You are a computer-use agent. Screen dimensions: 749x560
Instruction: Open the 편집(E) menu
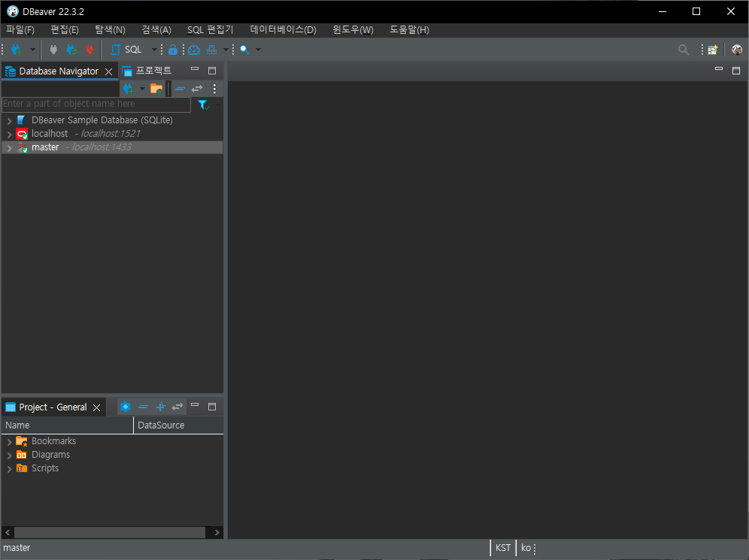tap(65, 29)
